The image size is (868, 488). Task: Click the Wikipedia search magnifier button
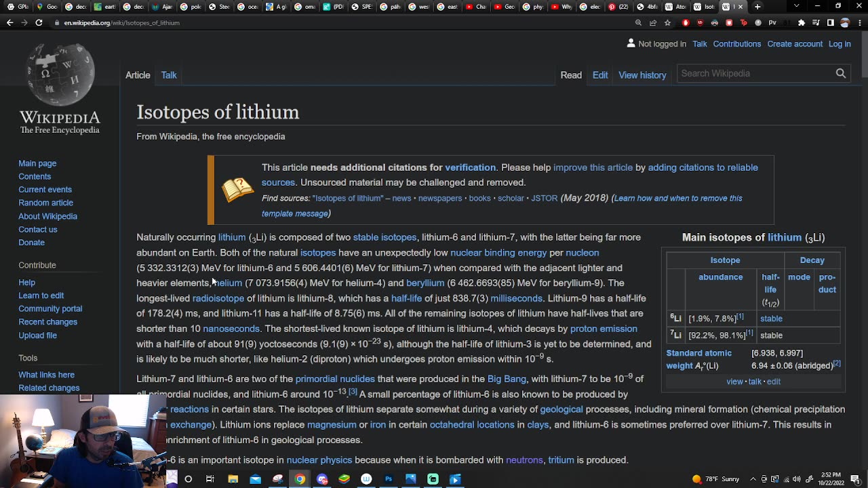[841, 73]
